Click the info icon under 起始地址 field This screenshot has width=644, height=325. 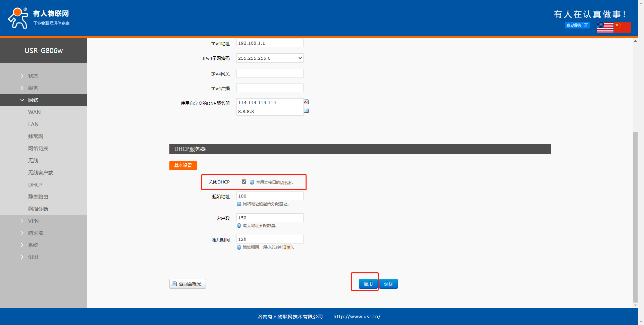point(239,204)
